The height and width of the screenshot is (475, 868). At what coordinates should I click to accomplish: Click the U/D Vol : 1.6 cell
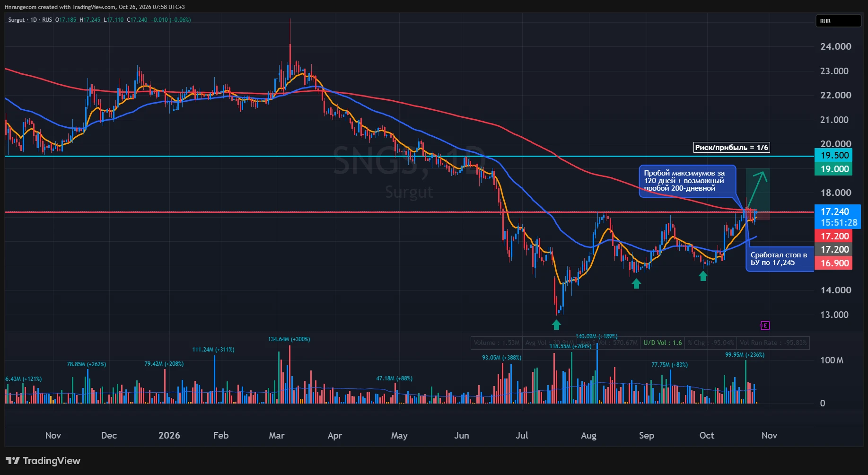(x=662, y=343)
